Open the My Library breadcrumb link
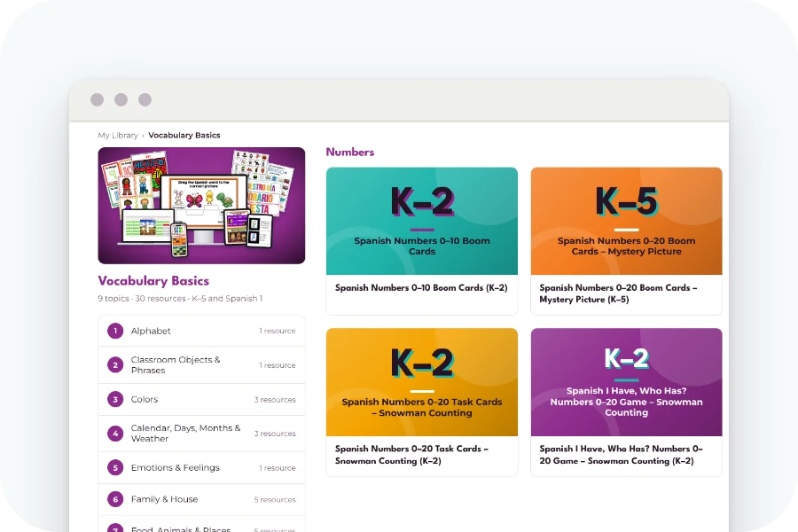 [118, 136]
